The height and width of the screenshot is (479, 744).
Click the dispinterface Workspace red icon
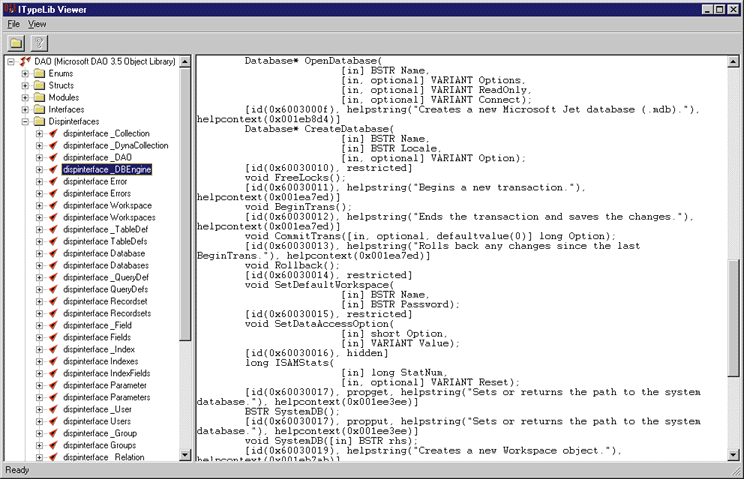pos(53,206)
